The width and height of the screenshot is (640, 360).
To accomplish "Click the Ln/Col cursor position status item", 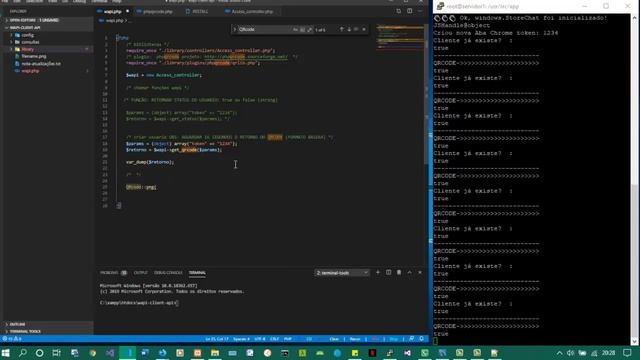I will pyautogui.click(x=217, y=339).
